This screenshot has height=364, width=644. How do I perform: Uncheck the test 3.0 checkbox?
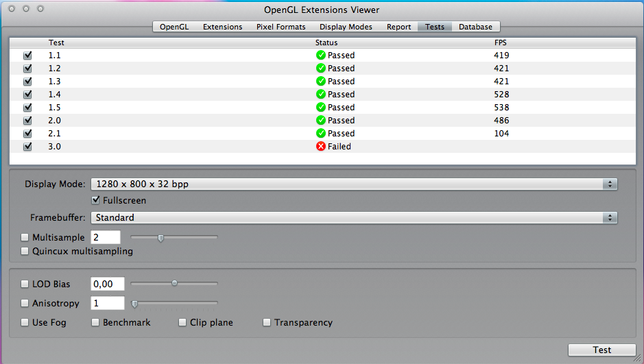27,147
